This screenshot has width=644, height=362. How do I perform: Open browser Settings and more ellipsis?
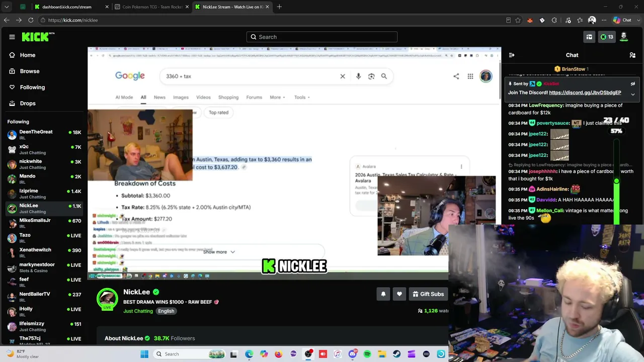604,20
